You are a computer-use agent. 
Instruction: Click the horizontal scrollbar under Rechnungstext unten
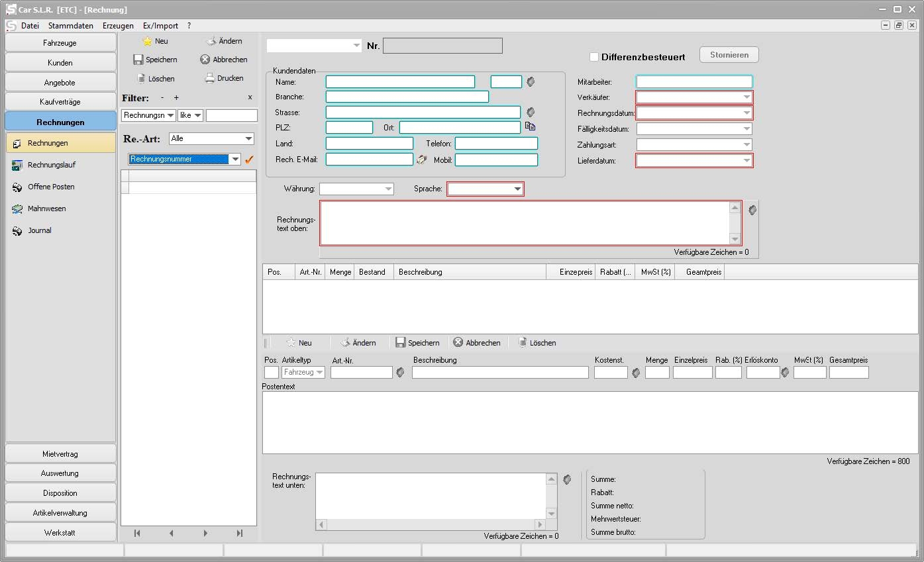431,525
